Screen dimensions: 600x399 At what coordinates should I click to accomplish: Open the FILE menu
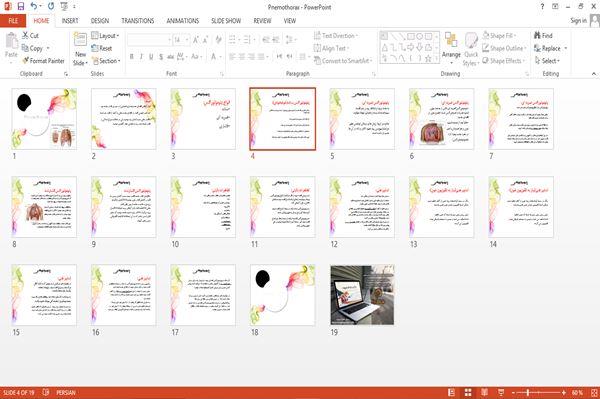click(13, 21)
